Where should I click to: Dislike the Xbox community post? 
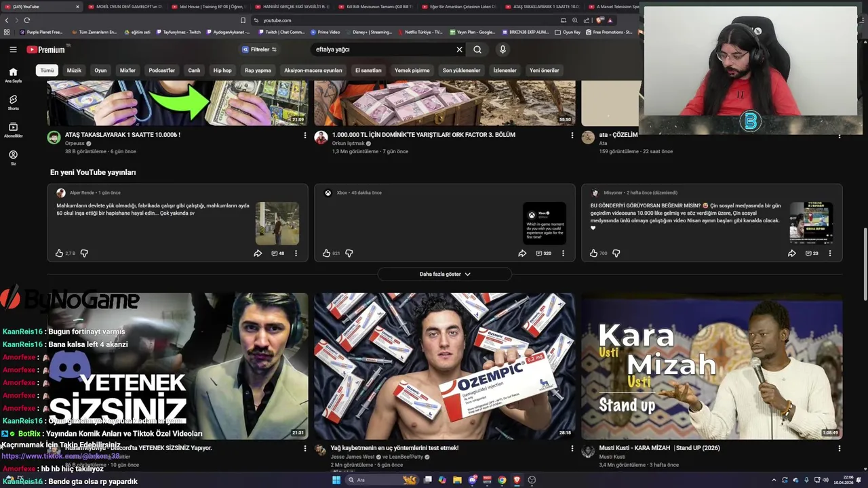pos(349,253)
